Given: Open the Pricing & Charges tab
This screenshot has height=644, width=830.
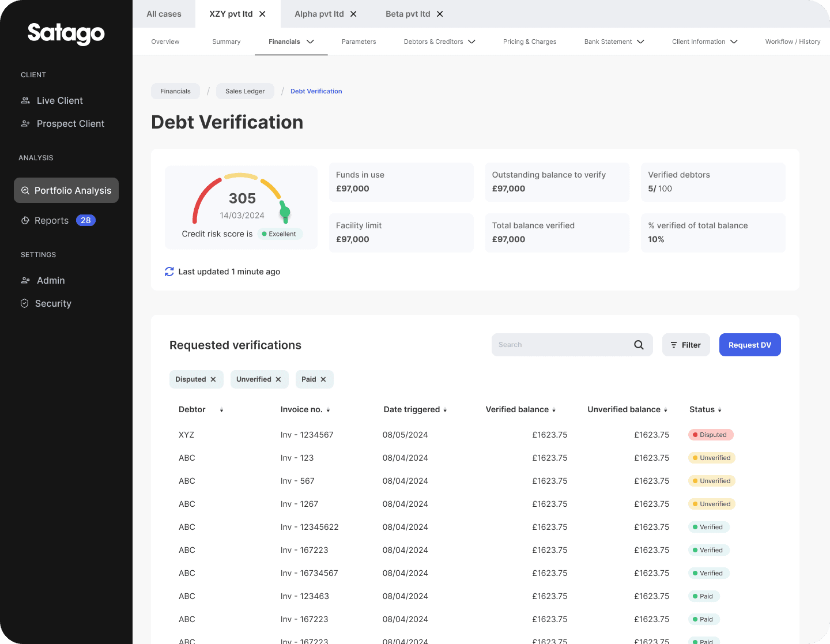Looking at the screenshot, I should (x=530, y=42).
